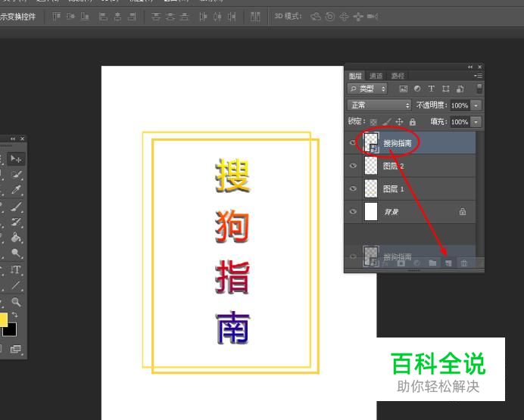Image resolution: width=524 pixels, height=420 pixels.
Task: Select the Zoom tool
Action: coord(16,302)
